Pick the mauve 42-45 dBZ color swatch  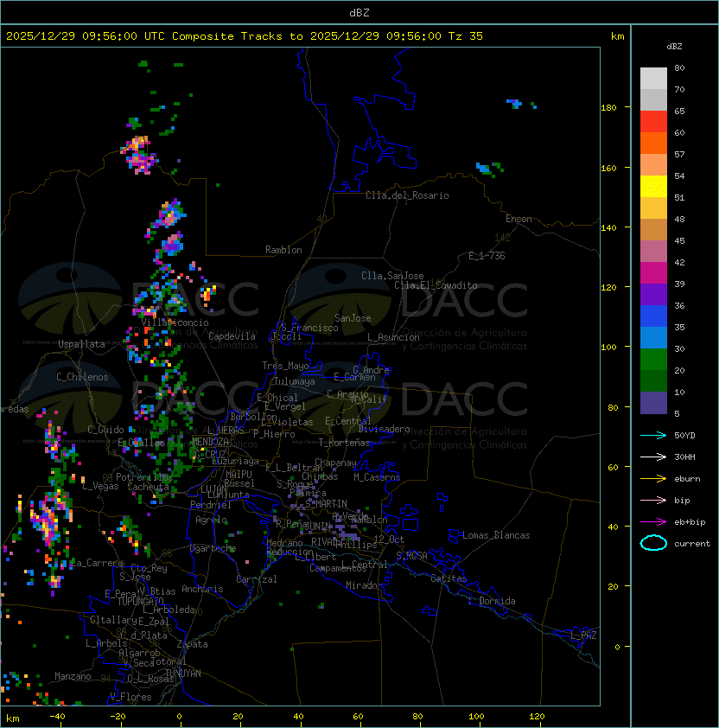tap(653, 252)
